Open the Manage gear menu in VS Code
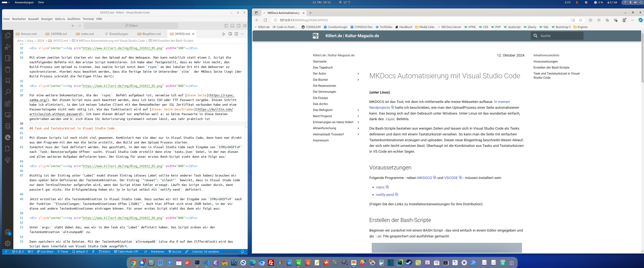Viewport: 644px width, 268px height. coord(8,243)
